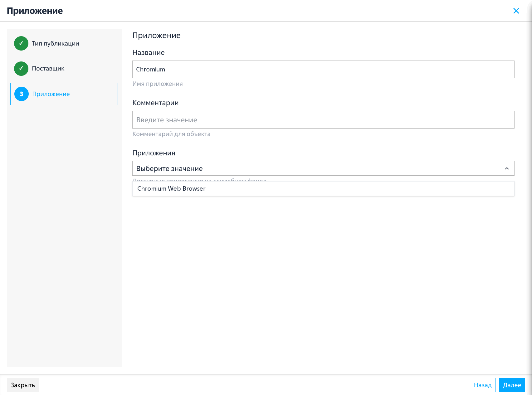Screen dimensions: 532x395
Task: Open the Выберите значение combo box
Action: [x=323, y=168]
